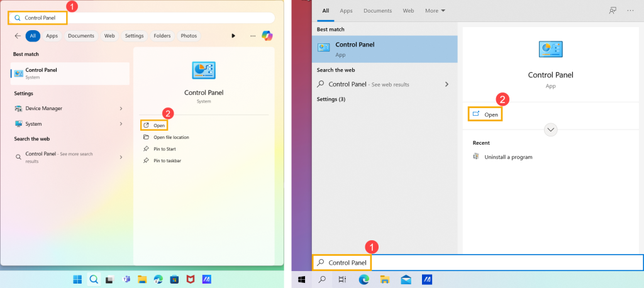Select Control Panel best match in Windows 10
Viewport: 644px width, 288px height.
click(384, 49)
